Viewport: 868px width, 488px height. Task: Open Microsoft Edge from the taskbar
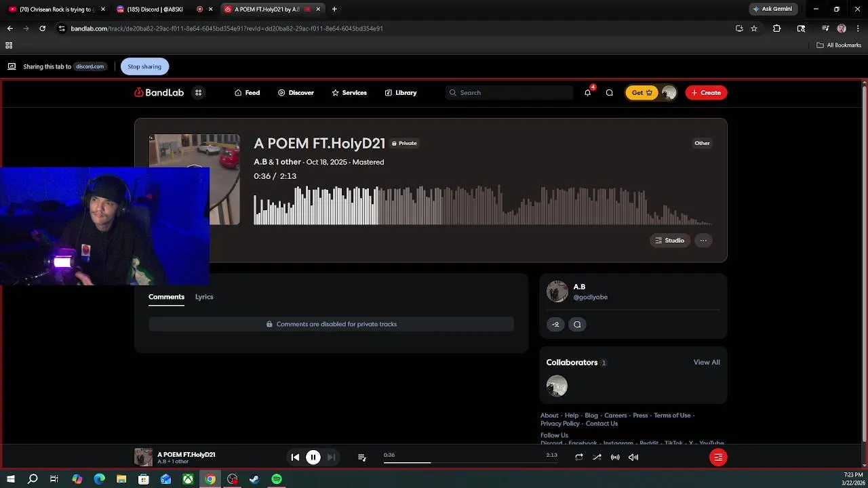coord(99,479)
